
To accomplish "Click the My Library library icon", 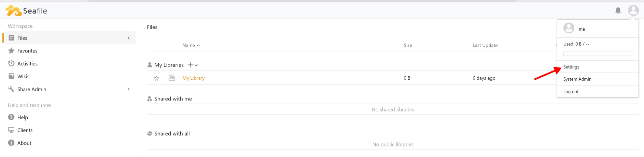I will tap(172, 78).
